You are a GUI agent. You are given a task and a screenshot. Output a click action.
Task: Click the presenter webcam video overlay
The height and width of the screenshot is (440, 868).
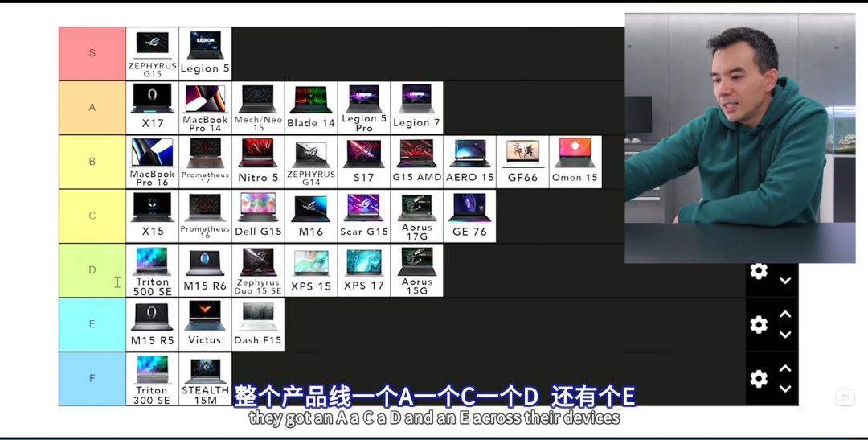(740, 138)
